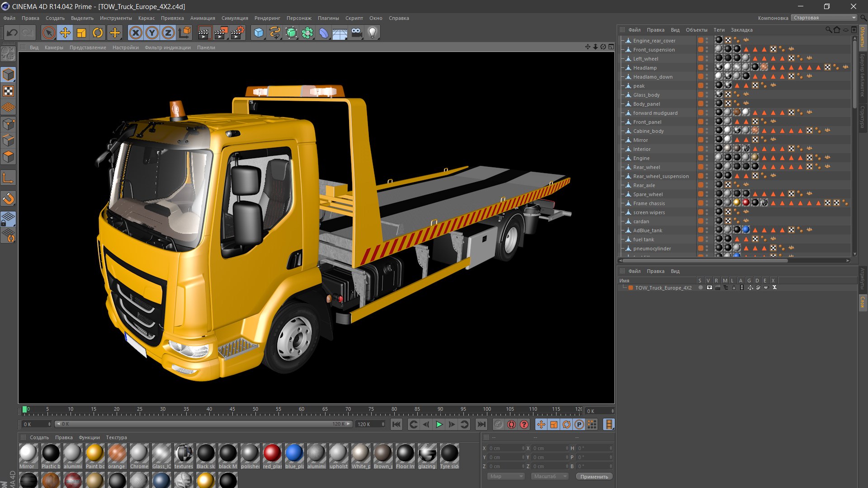Viewport: 868px width, 488px height.
Task: Click the light bulb Light icon
Action: pos(373,33)
